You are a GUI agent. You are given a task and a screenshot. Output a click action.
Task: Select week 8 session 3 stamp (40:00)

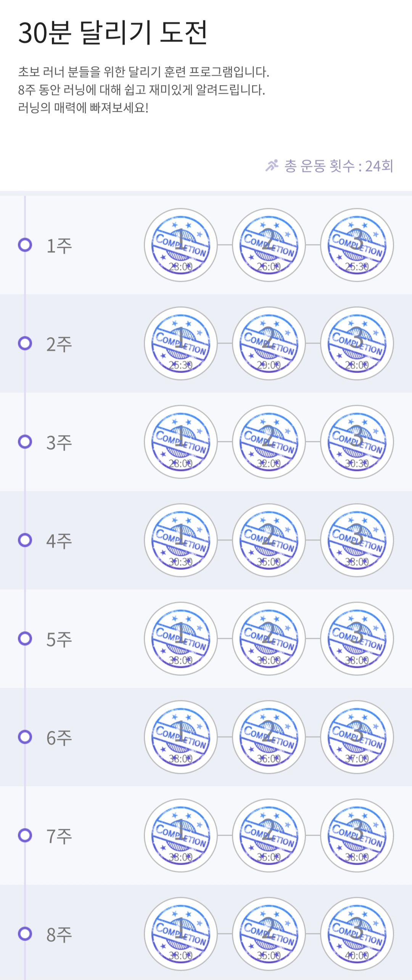357,934
